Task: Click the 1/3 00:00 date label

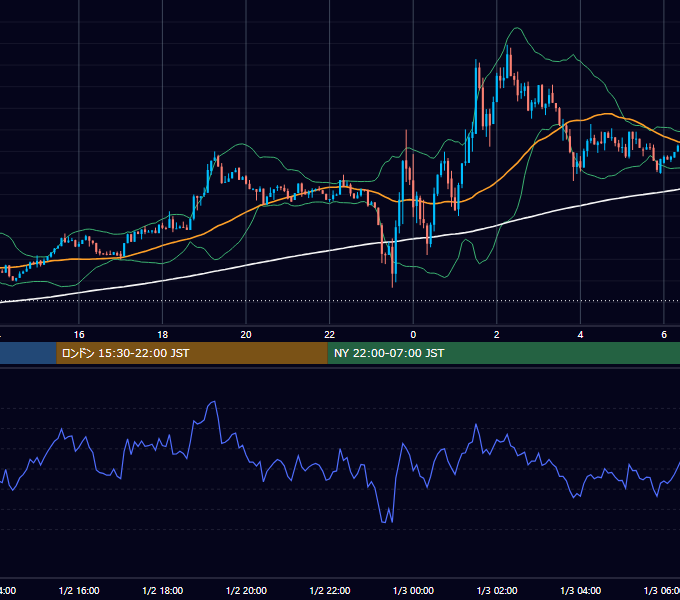Action: pyautogui.click(x=413, y=590)
